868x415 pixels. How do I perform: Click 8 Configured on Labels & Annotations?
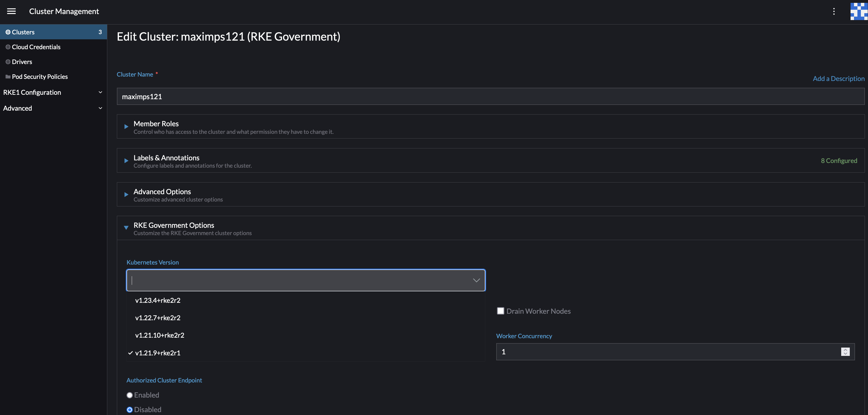pos(839,161)
